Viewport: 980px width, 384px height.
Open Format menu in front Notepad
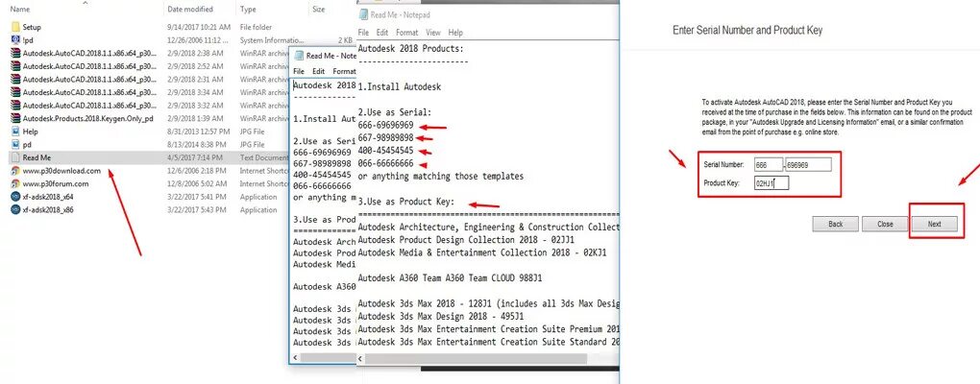(x=406, y=33)
